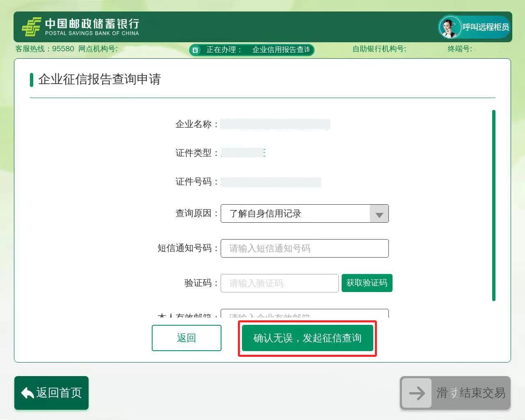
Task: Click the 企业信用报告查询 status label
Action: 281,50
